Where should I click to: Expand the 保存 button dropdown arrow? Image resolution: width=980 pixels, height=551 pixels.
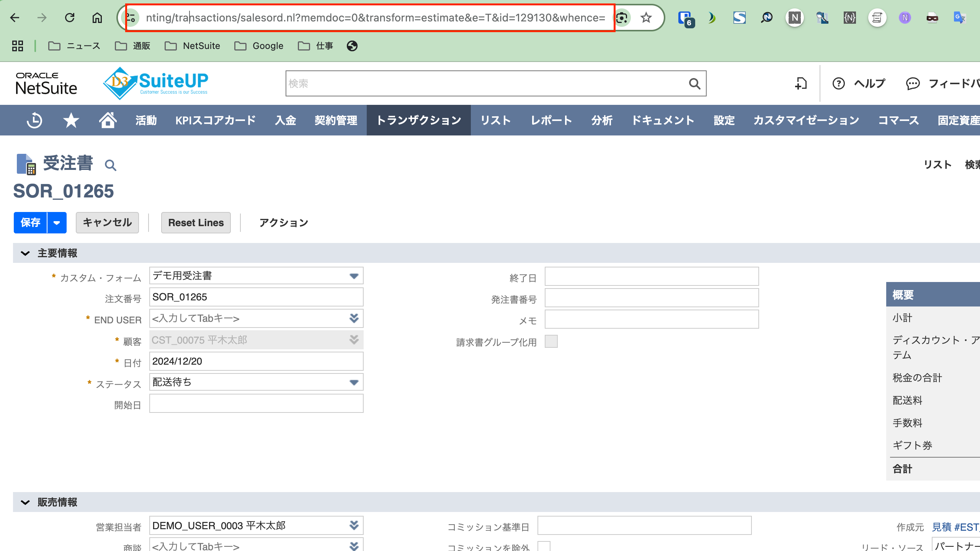57,223
